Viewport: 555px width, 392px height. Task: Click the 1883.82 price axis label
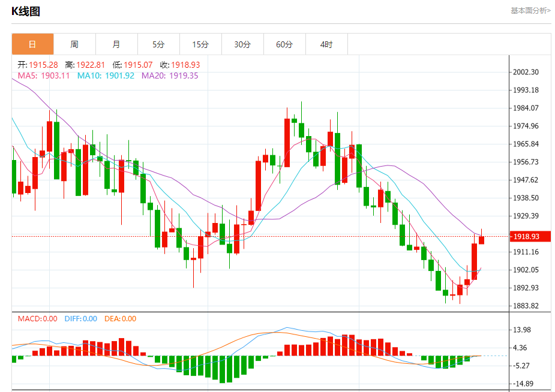[x=526, y=306]
